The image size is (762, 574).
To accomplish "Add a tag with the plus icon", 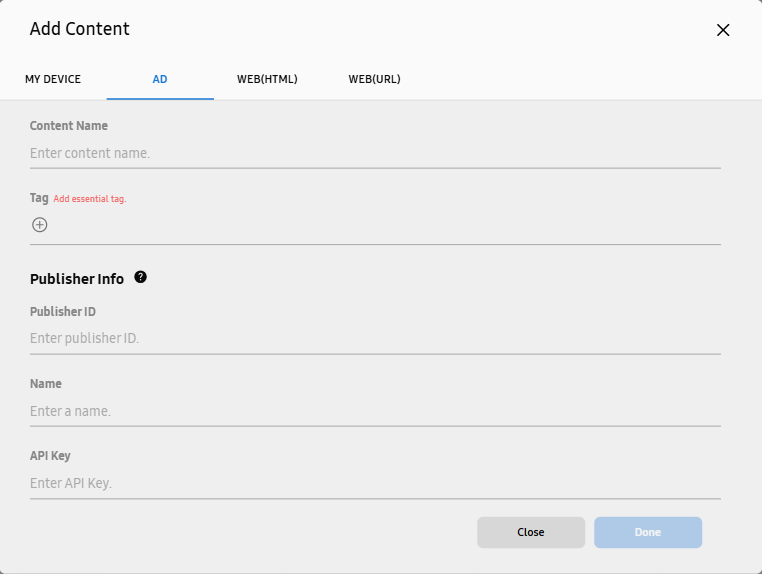I will (x=39, y=225).
